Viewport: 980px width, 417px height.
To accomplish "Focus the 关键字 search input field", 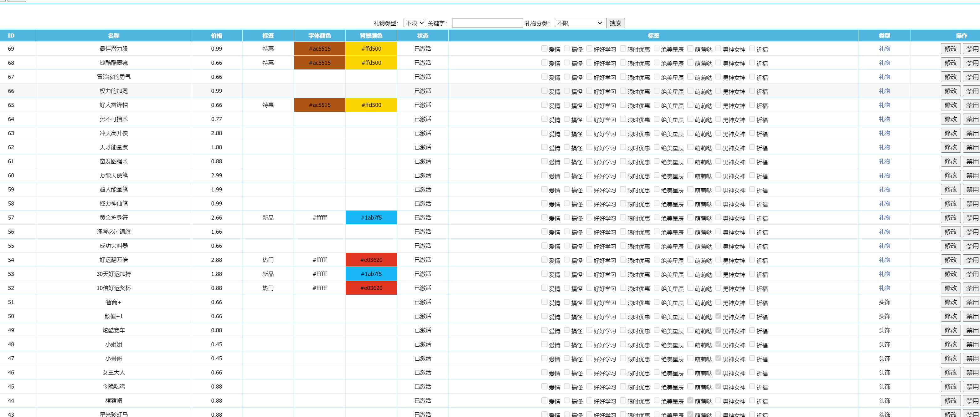I will pos(487,23).
